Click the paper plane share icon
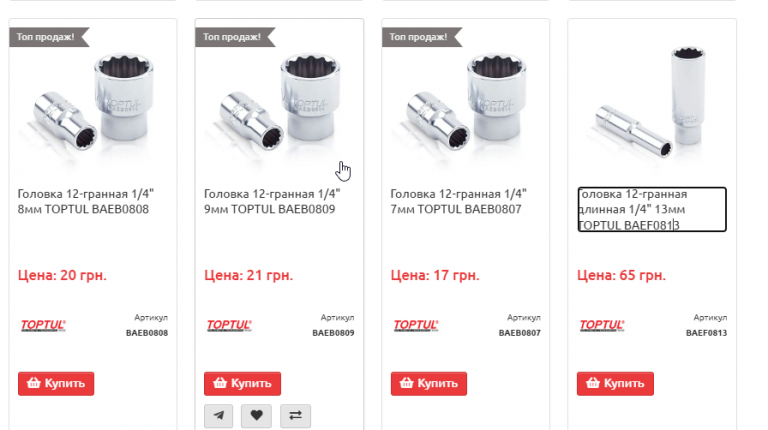Screen dimensions: 768x430 [x=218, y=416]
